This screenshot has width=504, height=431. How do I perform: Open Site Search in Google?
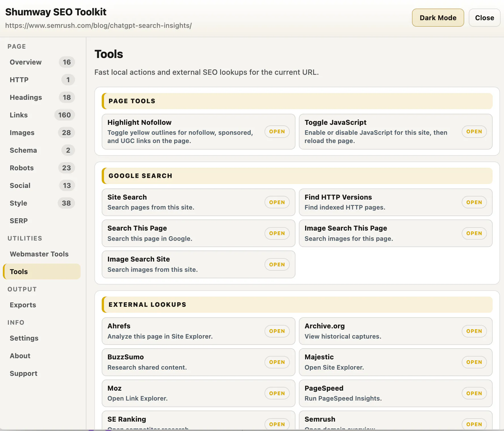click(x=277, y=202)
